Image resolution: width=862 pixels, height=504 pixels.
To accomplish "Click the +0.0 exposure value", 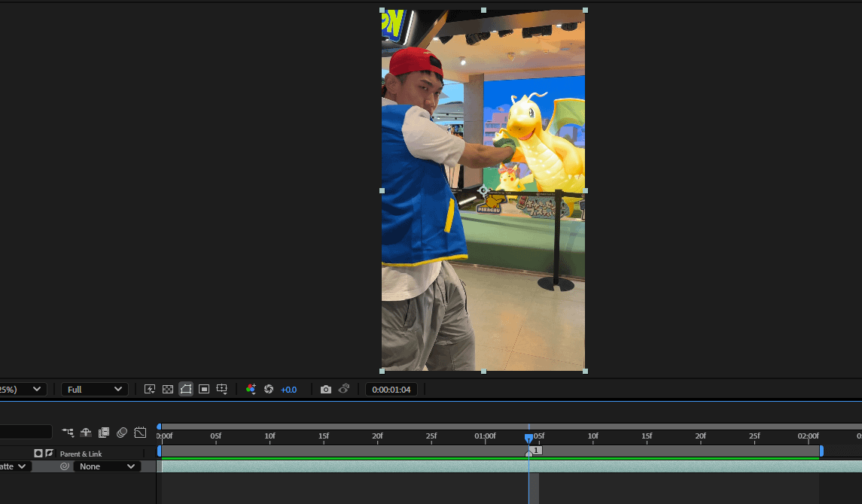I will click(x=289, y=390).
